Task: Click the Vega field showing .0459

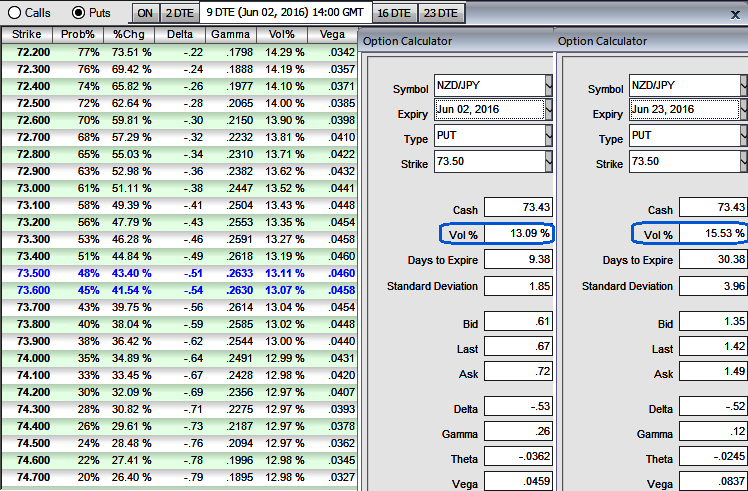Action: pyautogui.click(x=518, y=481)
